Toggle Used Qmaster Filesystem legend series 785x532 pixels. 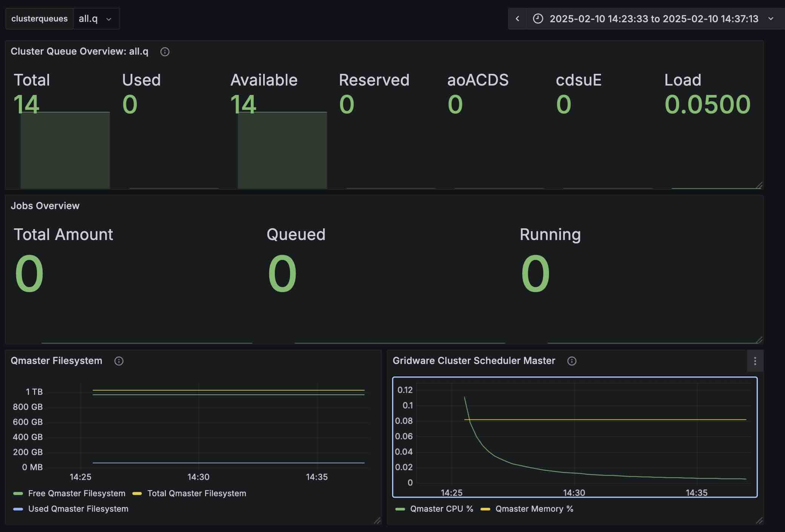[78, 509]
